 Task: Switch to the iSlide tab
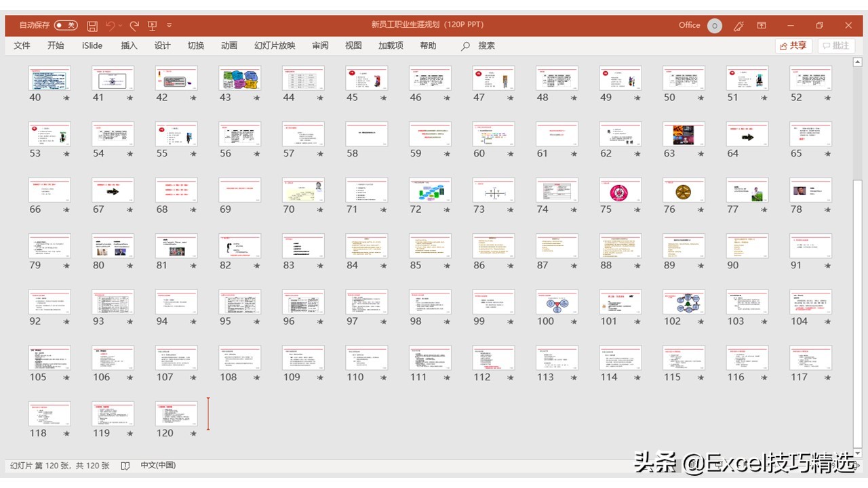point(92,45)
